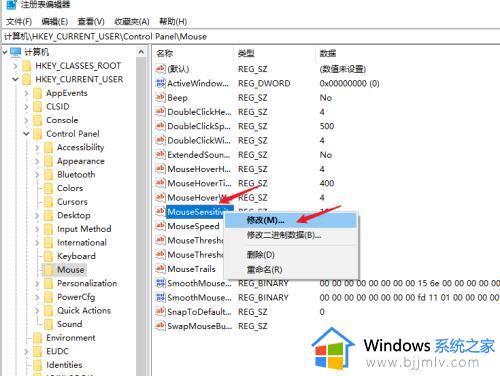This screenshot has width=500, height=376.
Task: Click the tree scrollbar up arrow
Action: point(141,52)
